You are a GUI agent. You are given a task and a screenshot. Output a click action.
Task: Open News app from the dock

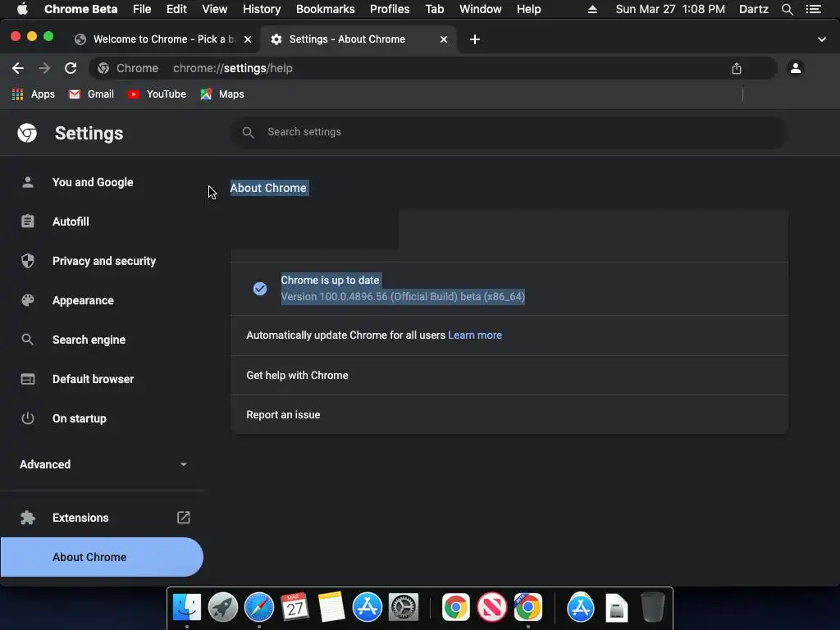[x=492, y=607]
